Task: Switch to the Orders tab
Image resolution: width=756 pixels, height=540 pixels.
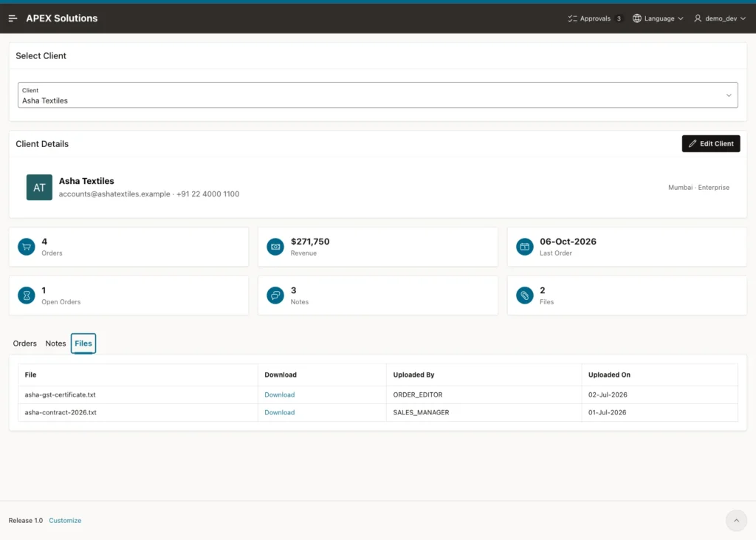Action: (x=24, y=344)
